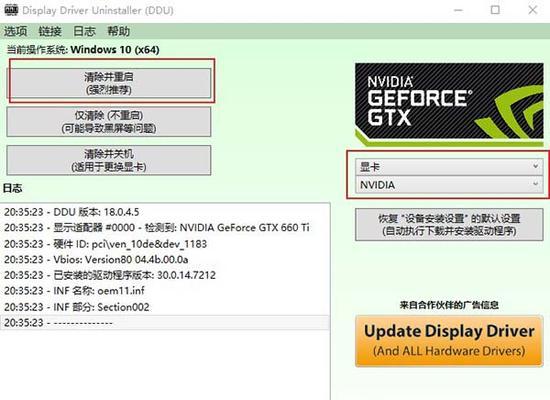Click 清除并关机 (适用于更换显卡) button
This screenshot has height=400, width=550.
point(109,160)
